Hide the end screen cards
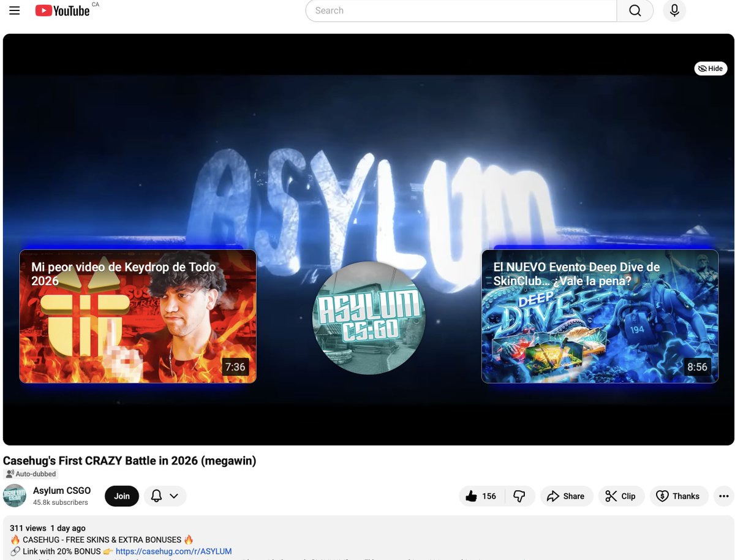This screenshot has width=735, height=560. point(710,69)
